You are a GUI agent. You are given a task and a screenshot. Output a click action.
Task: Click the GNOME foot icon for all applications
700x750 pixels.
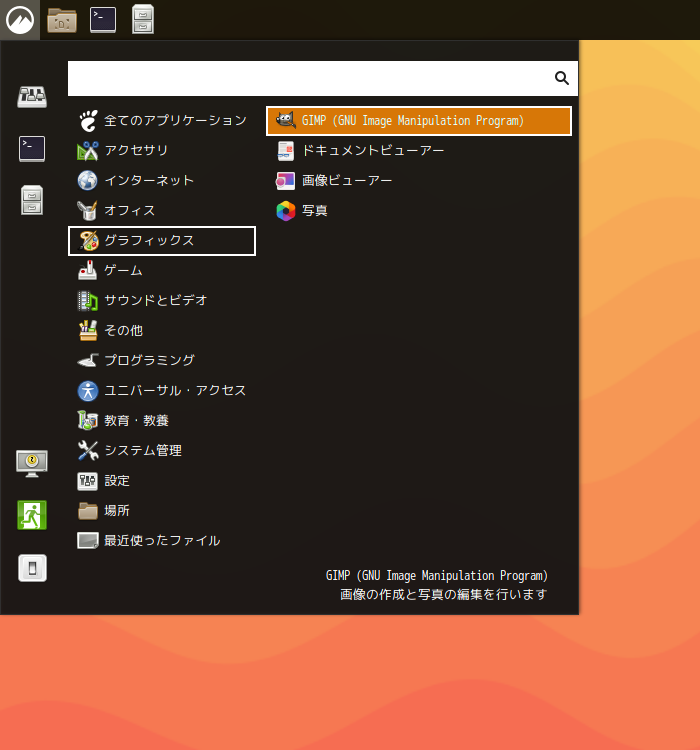coord(88,121)
